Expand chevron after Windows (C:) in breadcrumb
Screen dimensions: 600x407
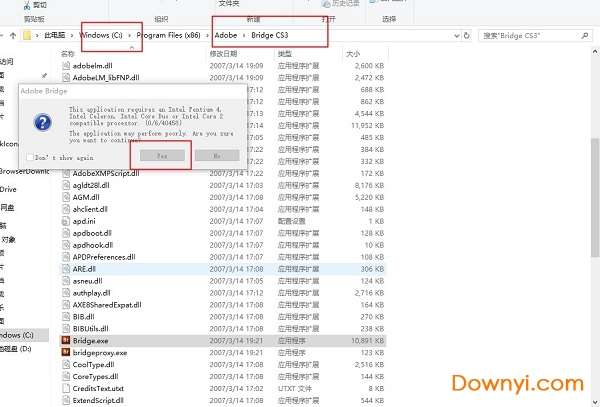click(x=129, y=35)
